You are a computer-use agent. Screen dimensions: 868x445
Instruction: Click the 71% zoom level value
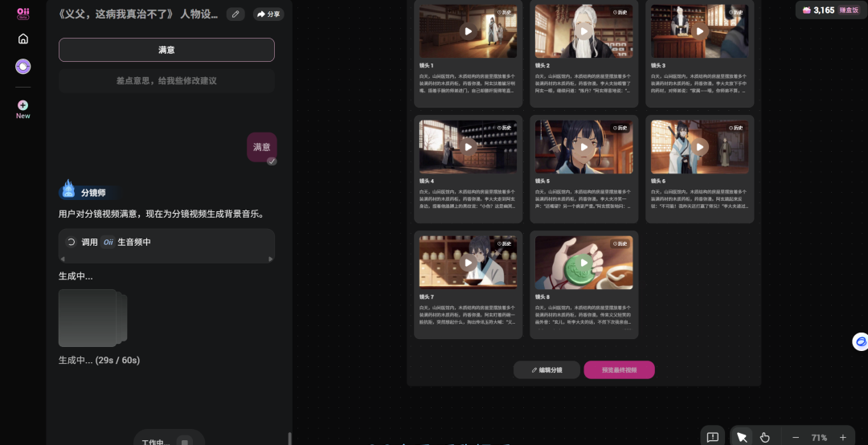coord(819,437)
